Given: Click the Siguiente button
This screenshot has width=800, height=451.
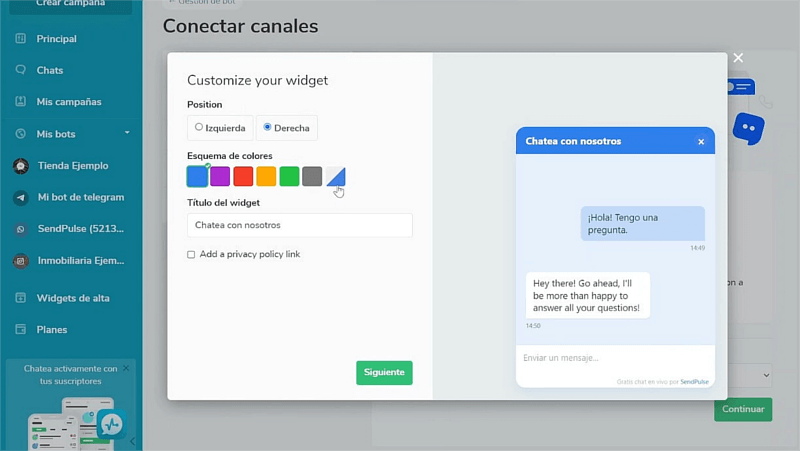Looking at the screenshot, I should coord(384,372).
